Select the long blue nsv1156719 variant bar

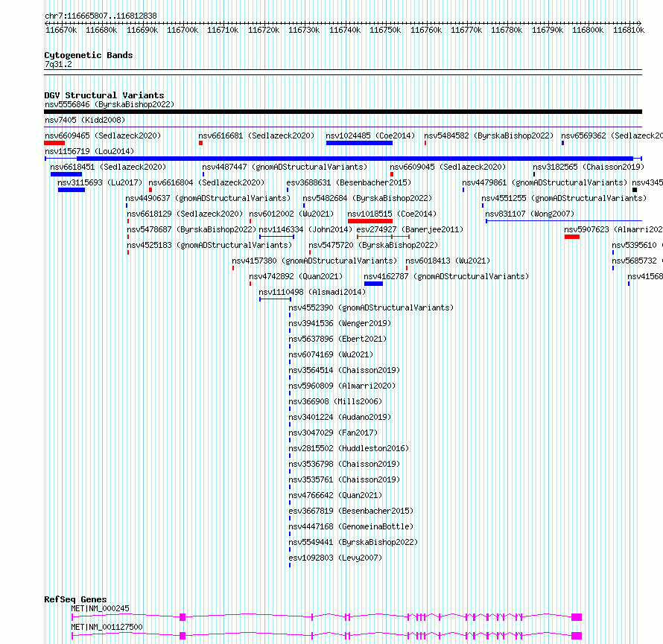[343, 159]
